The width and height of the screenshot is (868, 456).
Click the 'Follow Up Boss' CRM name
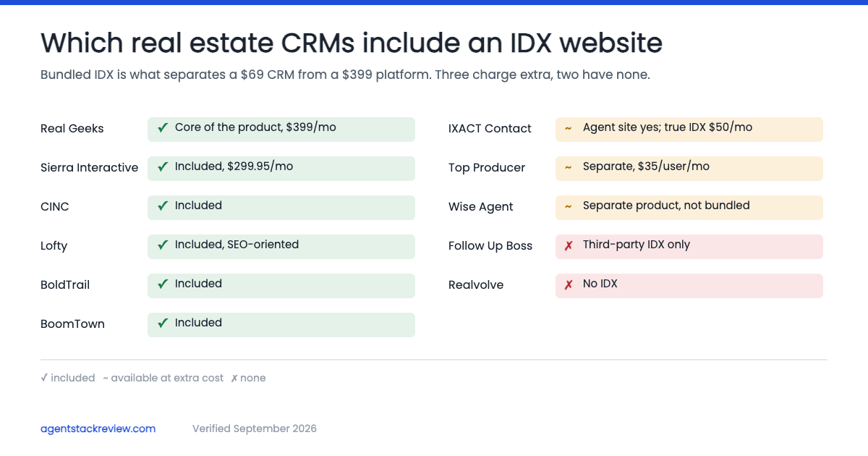[x=490, y=246]
